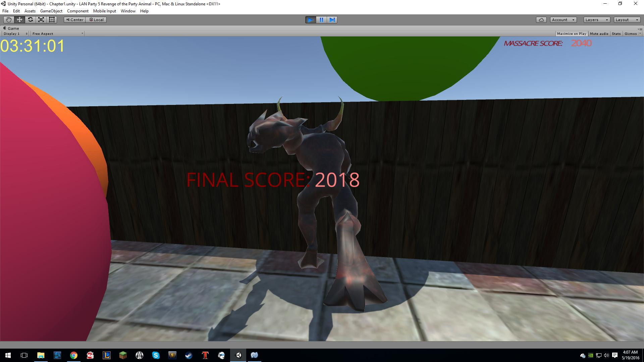Viewport: 644px width, 362px height.
Task: Toggle Maximize on Play
Action: (572, 34)
